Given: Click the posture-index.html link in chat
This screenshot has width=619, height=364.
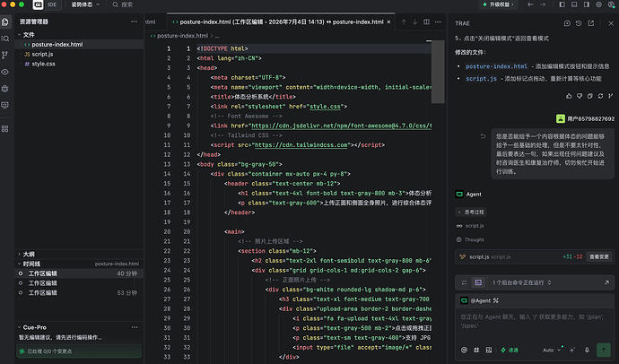Looking at the screenshot, I should tap(496, 66).
